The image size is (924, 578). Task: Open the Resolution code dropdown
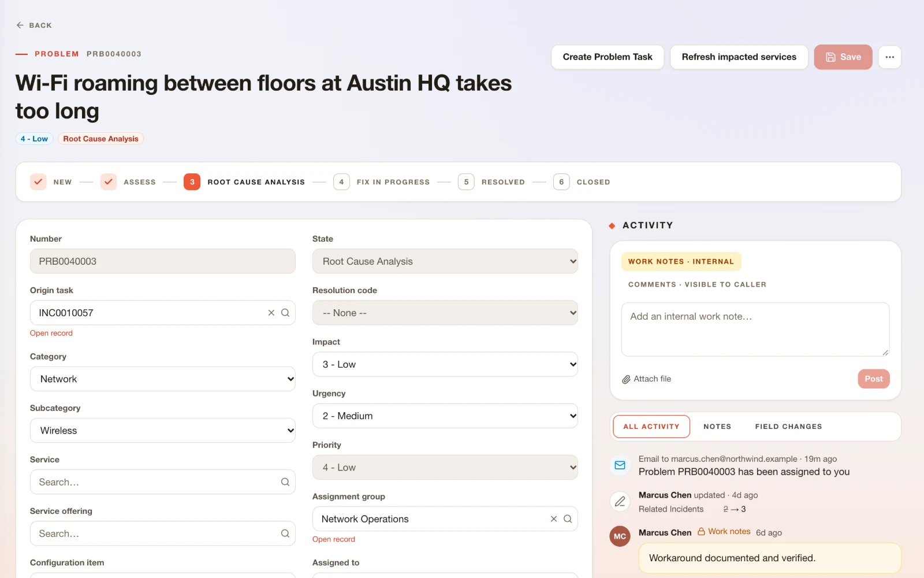tap(445, 313)
